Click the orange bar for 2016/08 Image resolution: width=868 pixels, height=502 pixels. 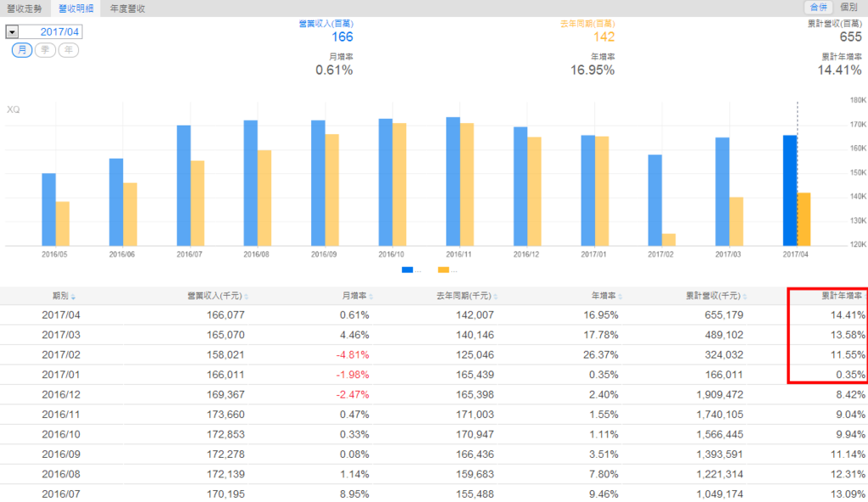[x=264, y=198]
